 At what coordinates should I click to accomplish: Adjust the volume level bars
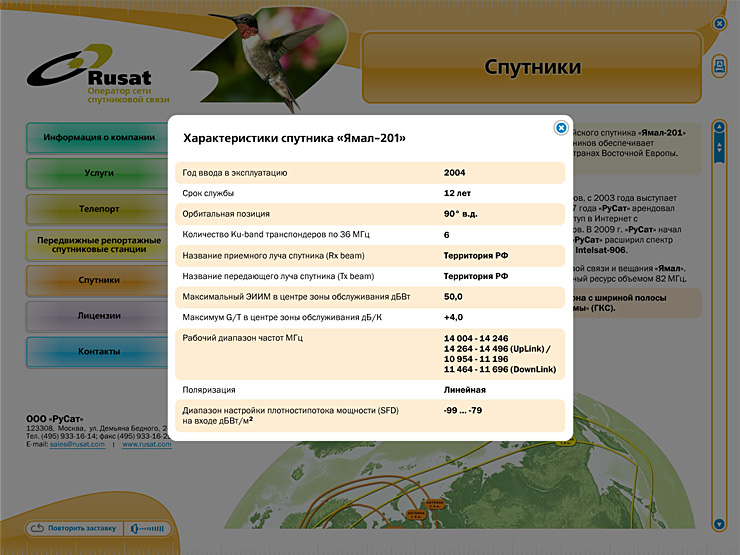pyautogui.click(x=154, y=528)
